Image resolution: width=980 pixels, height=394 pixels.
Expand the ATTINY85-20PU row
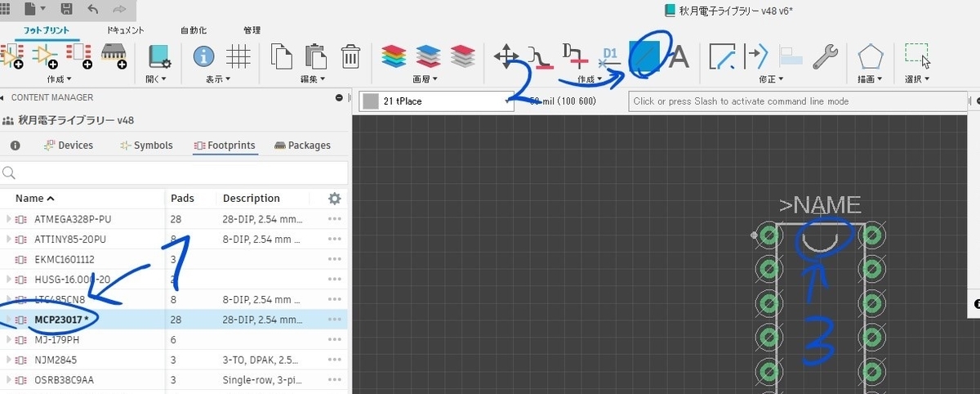coord(10,239)
